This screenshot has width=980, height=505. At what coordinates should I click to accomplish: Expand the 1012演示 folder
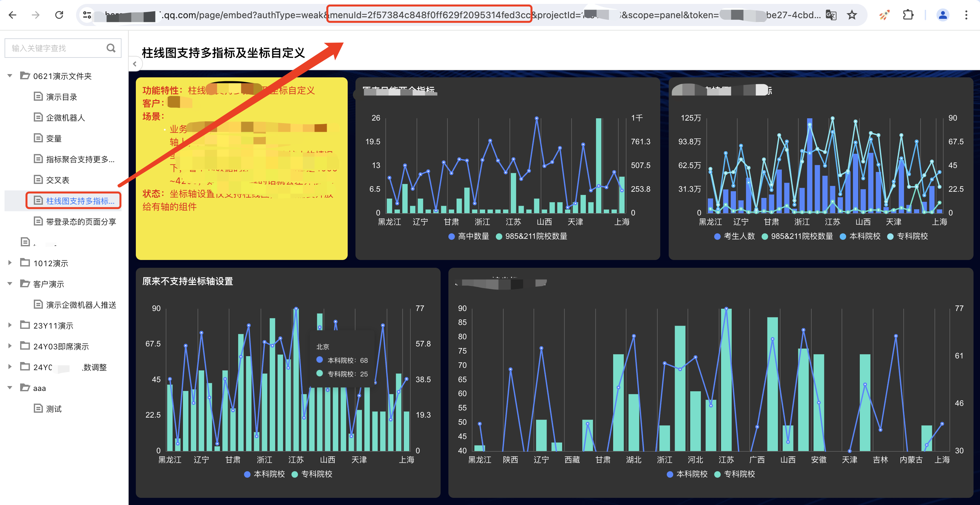point(10,263)
